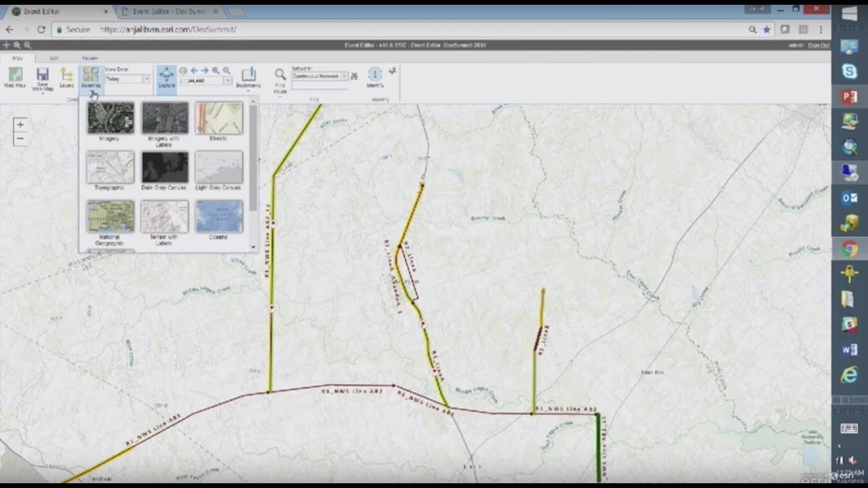Screen dimensions: 868x488
Task: Click the admin user label
Action: [x=797, y=45]
